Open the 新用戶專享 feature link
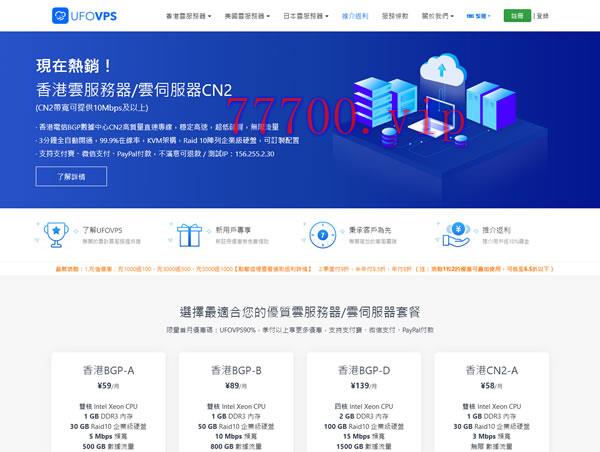The width and height of the screenshot is (600, 452). [x=233, y=230]
